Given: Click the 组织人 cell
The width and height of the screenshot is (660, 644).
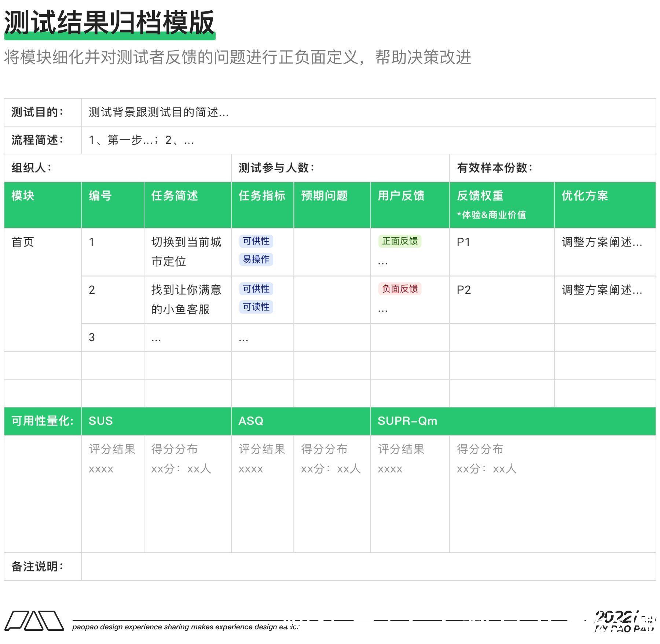Looking at the screenshot, I should (x=118, y=168).
